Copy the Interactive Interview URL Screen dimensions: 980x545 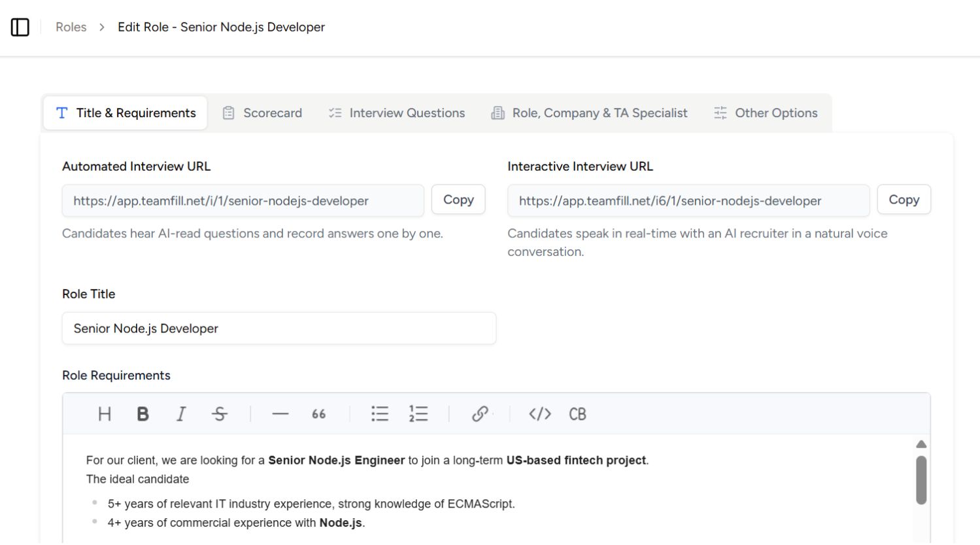904,200
